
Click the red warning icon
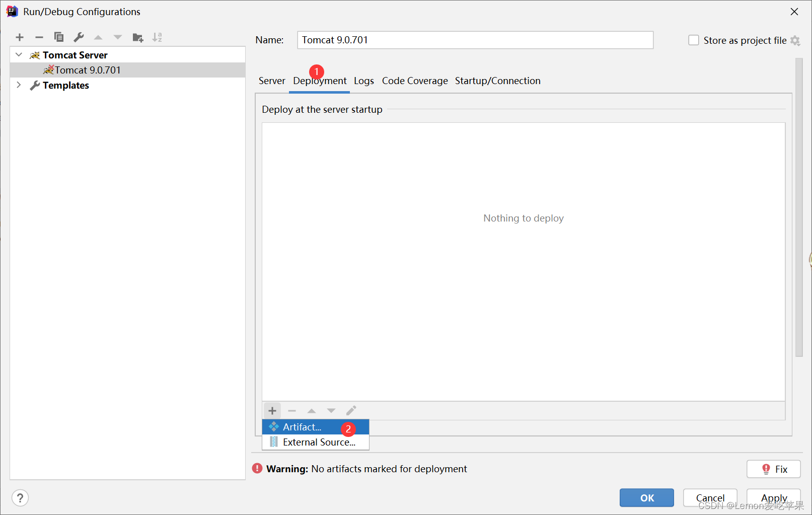257,469
